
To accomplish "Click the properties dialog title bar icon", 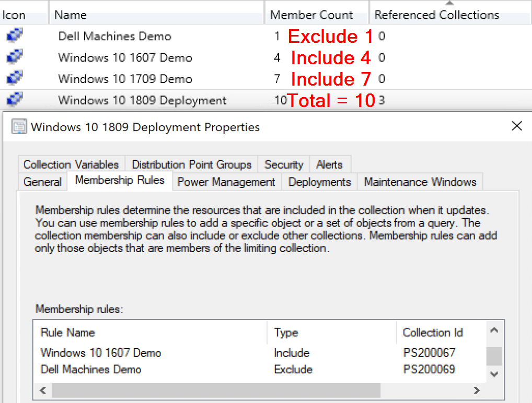I will [18, 127].
